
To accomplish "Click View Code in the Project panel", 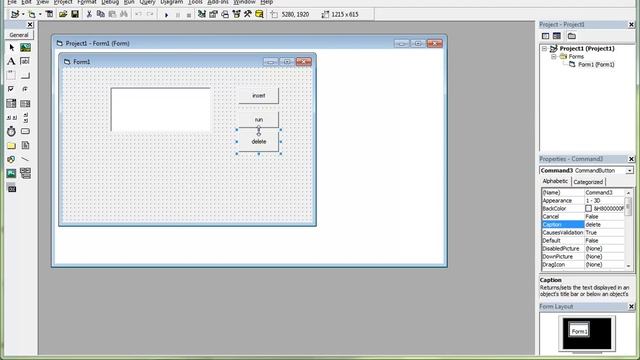I will (x=546, y=36).
